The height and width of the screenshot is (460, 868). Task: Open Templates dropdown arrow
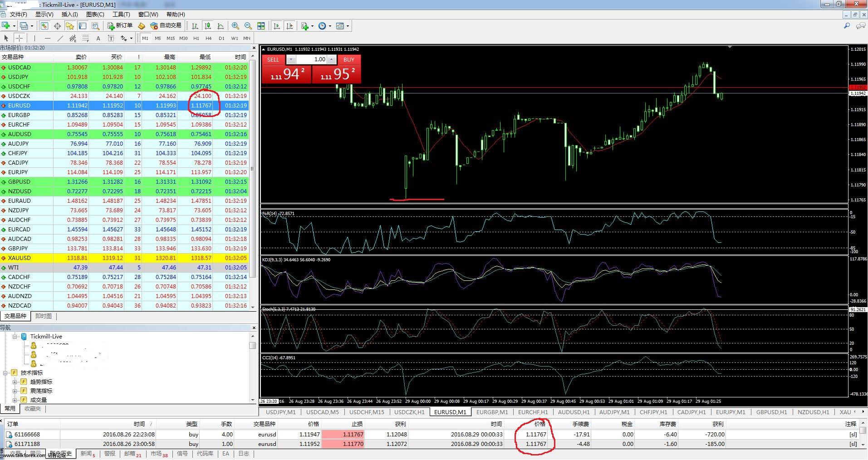coord(348,26)
